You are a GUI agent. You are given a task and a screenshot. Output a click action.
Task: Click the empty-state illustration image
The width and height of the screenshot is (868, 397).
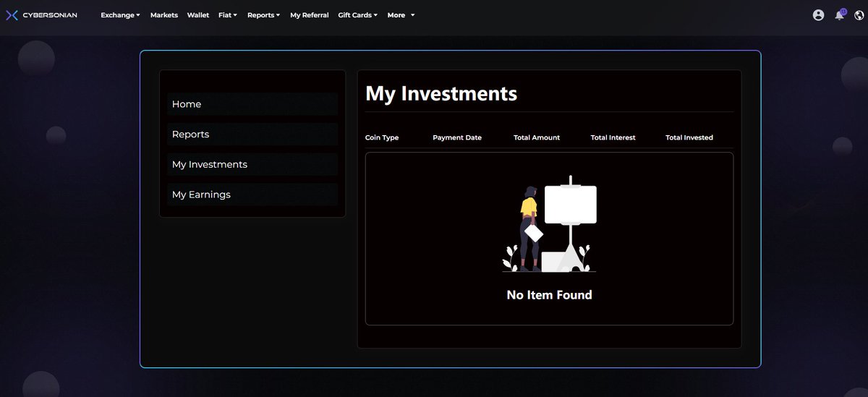(550, 223)
